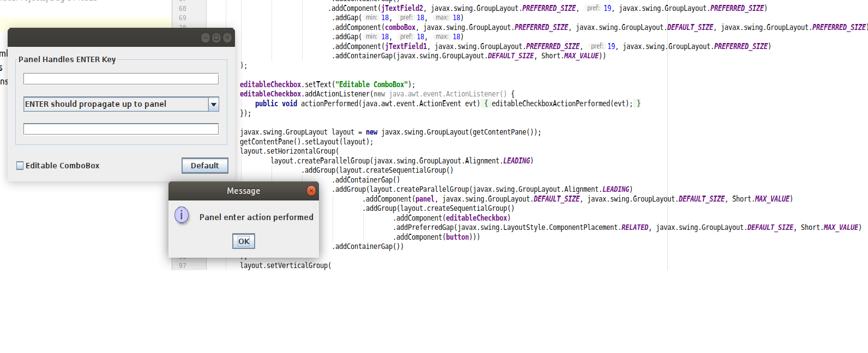Image resolution: width=868 pixels, height=353 pixels.
Task: Focus the text field above the combo box
Action: [120, 79]
